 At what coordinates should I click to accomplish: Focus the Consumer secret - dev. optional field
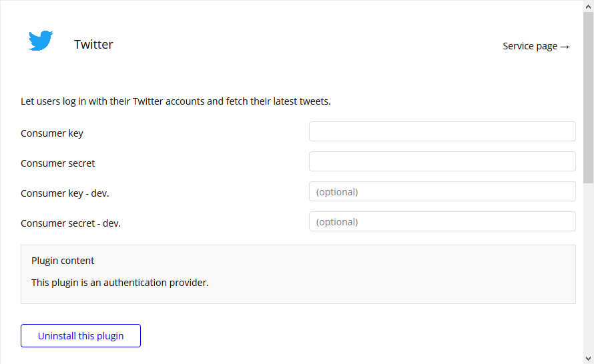(x=442, y=221)
